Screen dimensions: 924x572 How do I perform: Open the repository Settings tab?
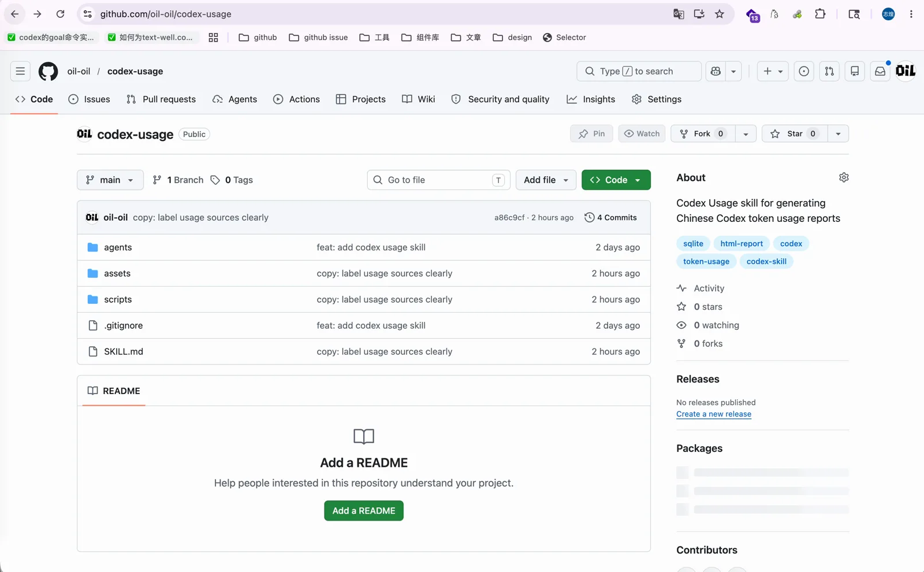coord(657,99)
